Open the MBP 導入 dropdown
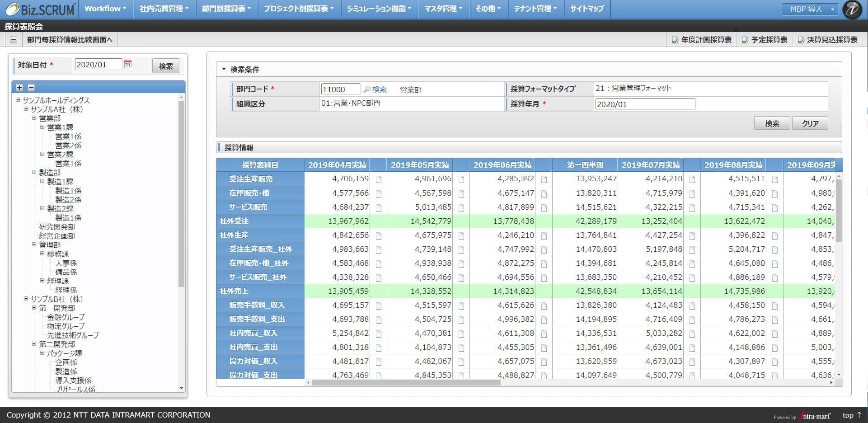This screenshot has height=423, width=868. click(x=811, y=9)
